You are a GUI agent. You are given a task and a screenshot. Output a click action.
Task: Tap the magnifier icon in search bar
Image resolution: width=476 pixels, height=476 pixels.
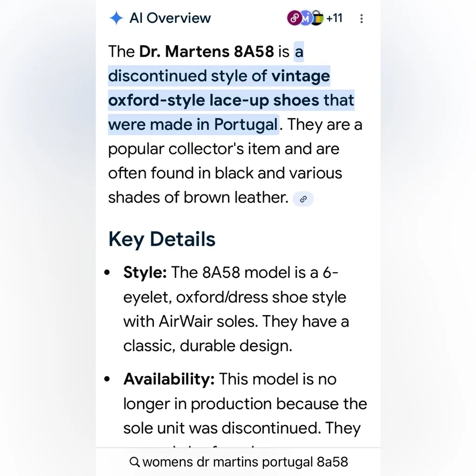134,462
